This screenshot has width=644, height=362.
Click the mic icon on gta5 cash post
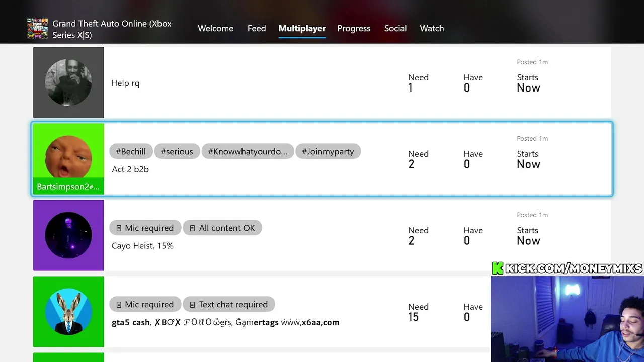coord(119,305)
